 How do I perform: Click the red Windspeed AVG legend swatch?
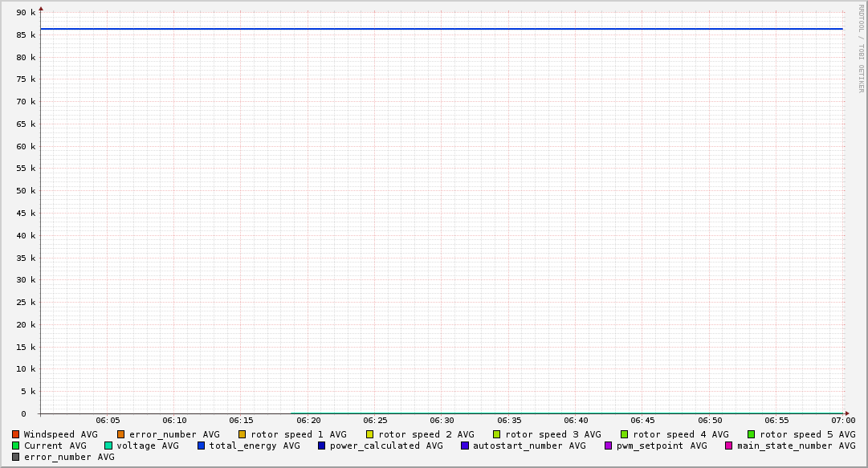pyautogui.click(x=15, y=434)
